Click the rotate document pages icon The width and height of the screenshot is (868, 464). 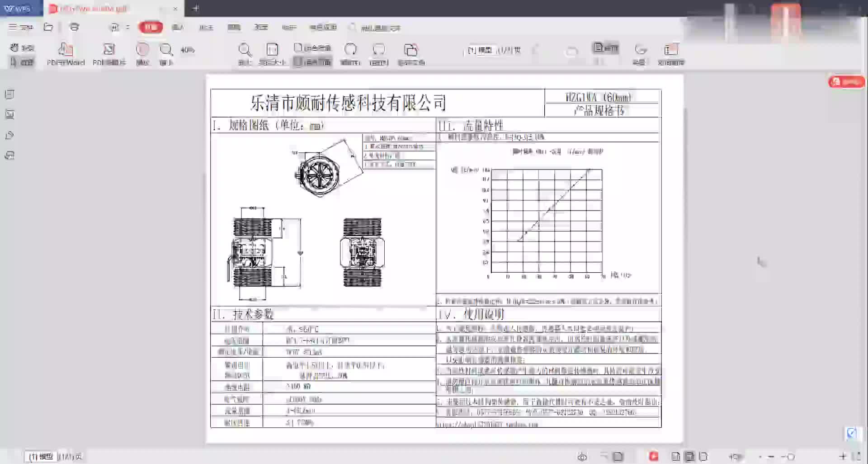click(411, 54)
